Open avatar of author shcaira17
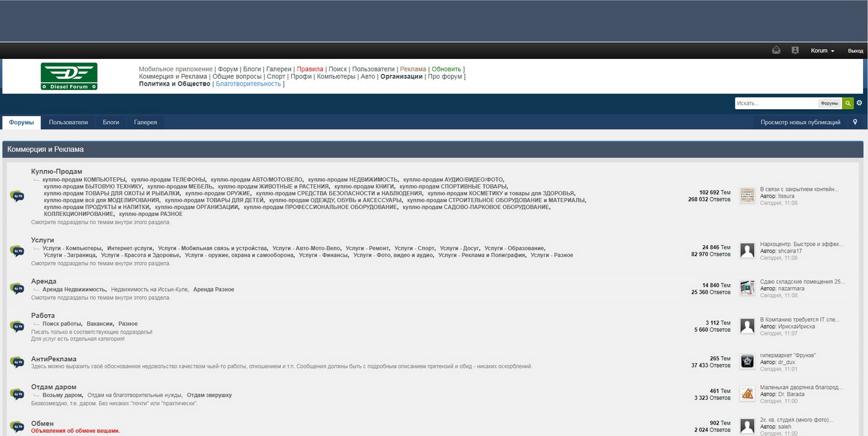868x436 pixels. tap(748, 251)
